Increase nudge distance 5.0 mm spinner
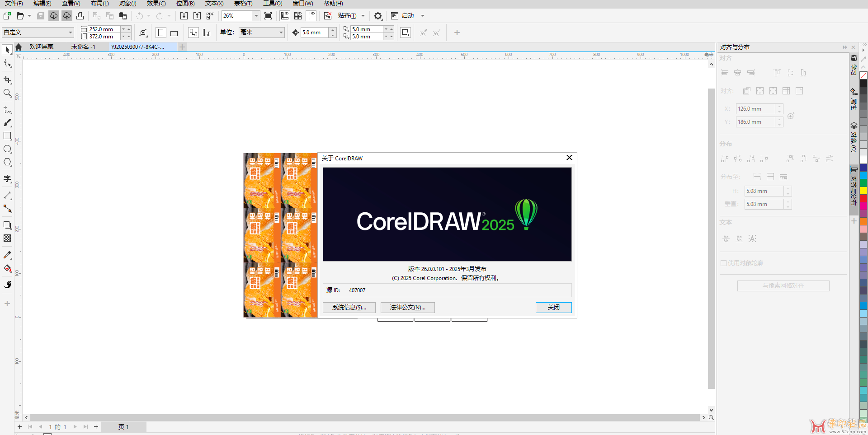The width and height of the screenshot is (868, 435). [x=333, y=30]
